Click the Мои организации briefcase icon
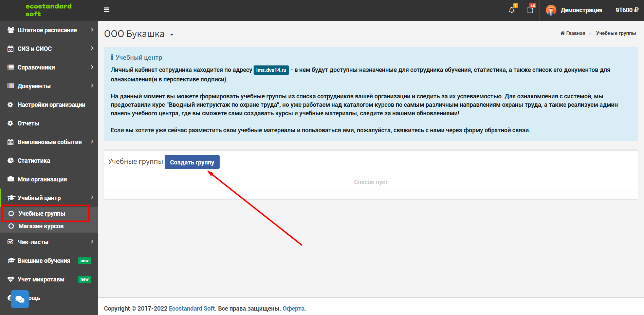Viewport: 644px width, 315px height. click(x=11, y=179)
